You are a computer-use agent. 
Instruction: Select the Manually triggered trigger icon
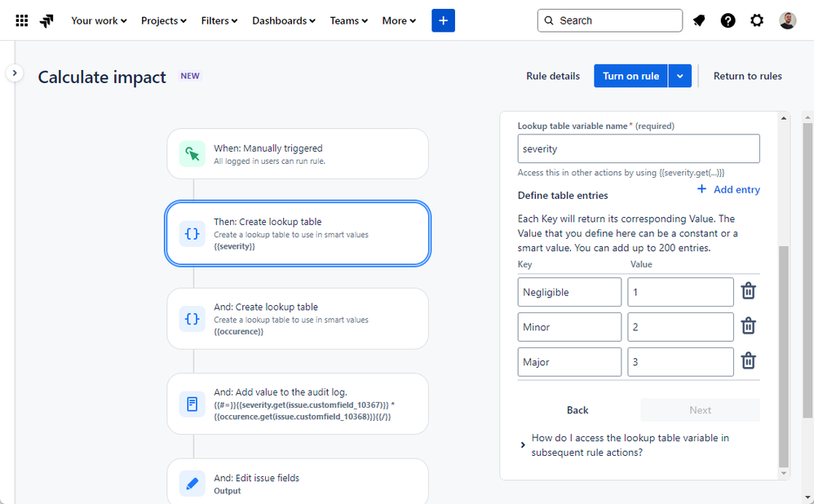tap(192, 154)
